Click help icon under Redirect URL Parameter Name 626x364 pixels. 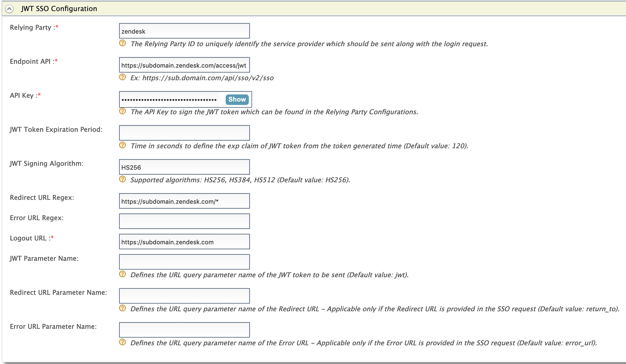point(122,308)
